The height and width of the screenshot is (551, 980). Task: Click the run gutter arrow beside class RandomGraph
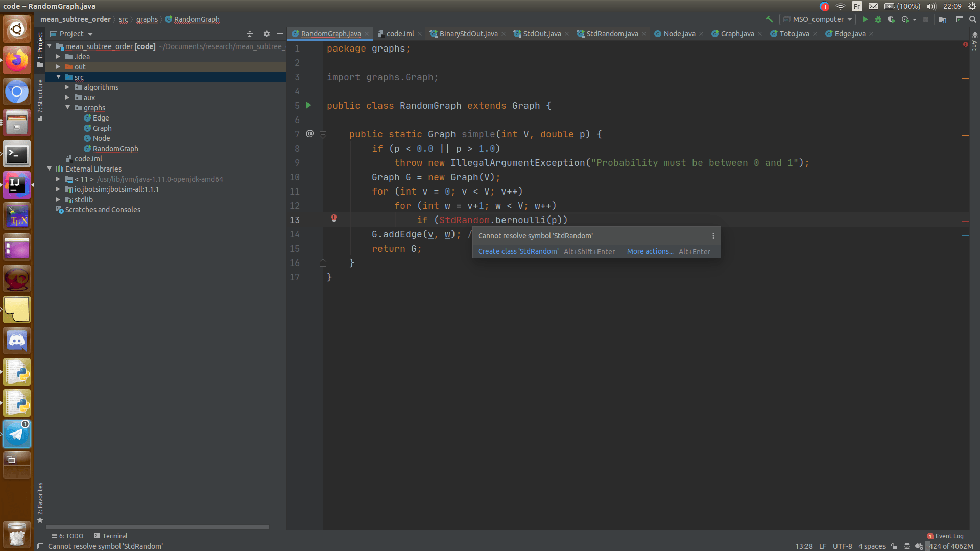(308, 105)
